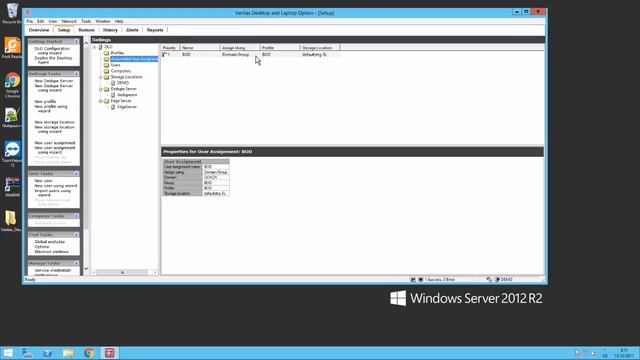This screenshot has width=640, height=360.
Task: Open Server Manager from the taskbar
Action: (27, 353)
